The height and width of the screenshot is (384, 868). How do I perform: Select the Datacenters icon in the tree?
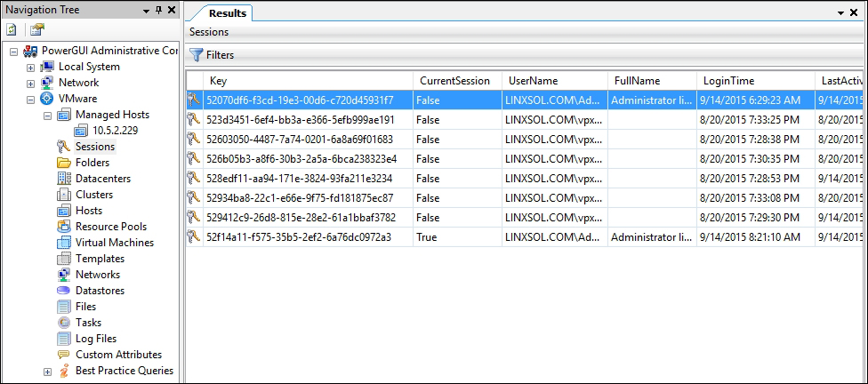pos(64,179)
